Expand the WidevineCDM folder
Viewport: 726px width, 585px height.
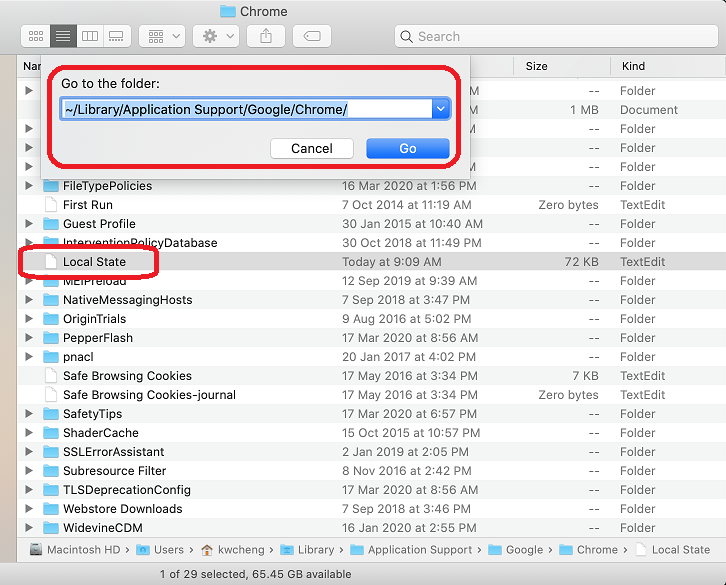point(29,528)
